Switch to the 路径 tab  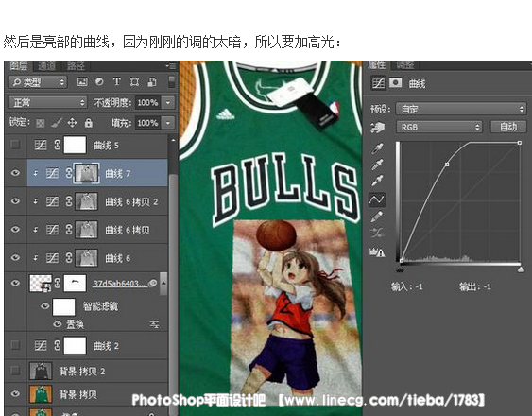tap(76, 65)
